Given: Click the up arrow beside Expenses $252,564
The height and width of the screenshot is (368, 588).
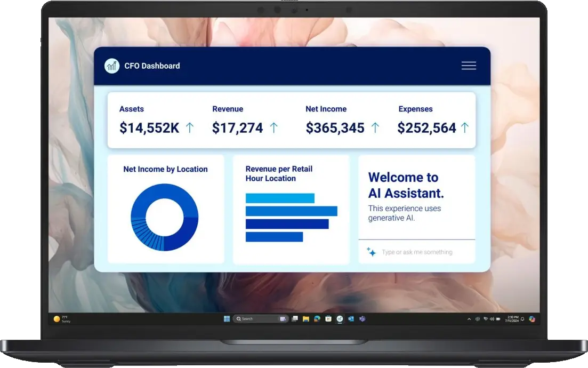Looking at the screenshot, I should click(x=464, y=127).
